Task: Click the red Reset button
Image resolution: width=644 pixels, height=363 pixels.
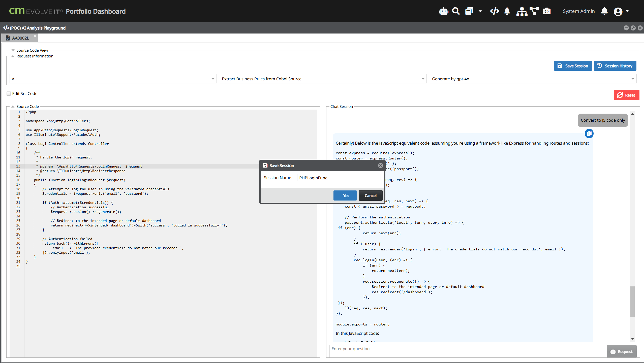Action: [x=626, y=95]
